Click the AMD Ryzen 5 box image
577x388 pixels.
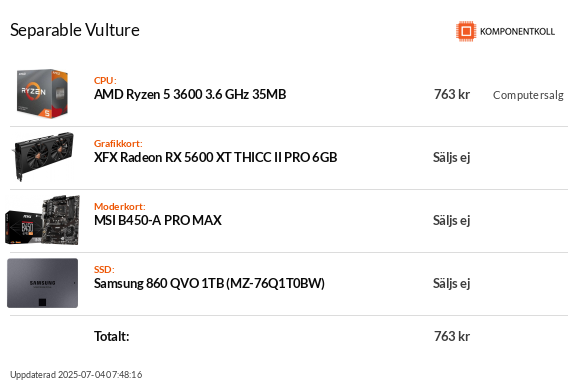pos(42,94)
